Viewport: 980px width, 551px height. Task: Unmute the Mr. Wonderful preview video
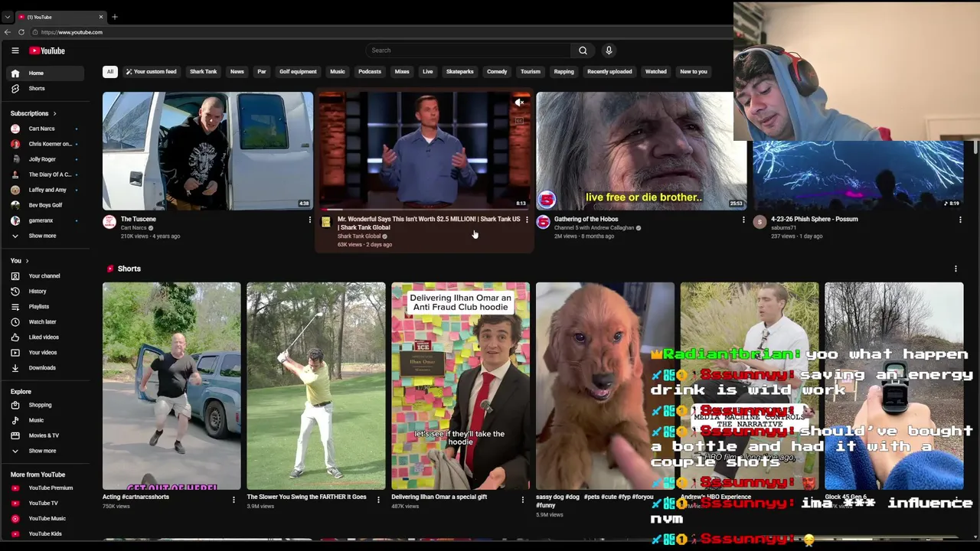tap(519, 103)
